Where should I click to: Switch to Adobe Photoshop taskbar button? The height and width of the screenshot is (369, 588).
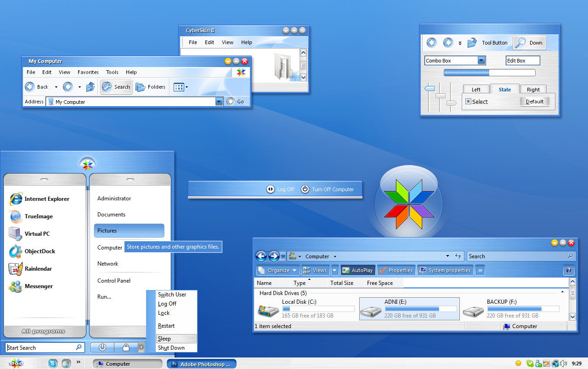202,364
